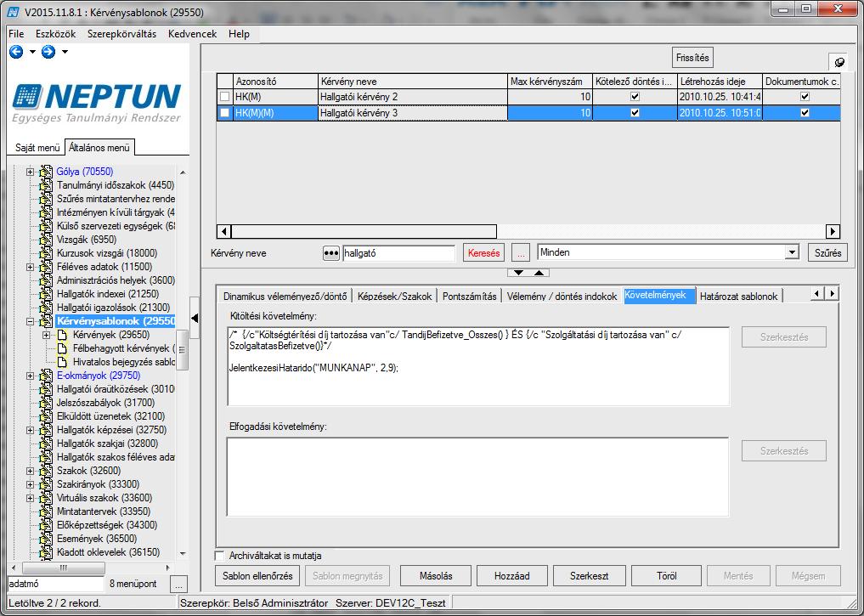Click the Kitöltési követelmény text area
Image resolution: width=864 pixels, height=616 pixels.
point(478,366)
